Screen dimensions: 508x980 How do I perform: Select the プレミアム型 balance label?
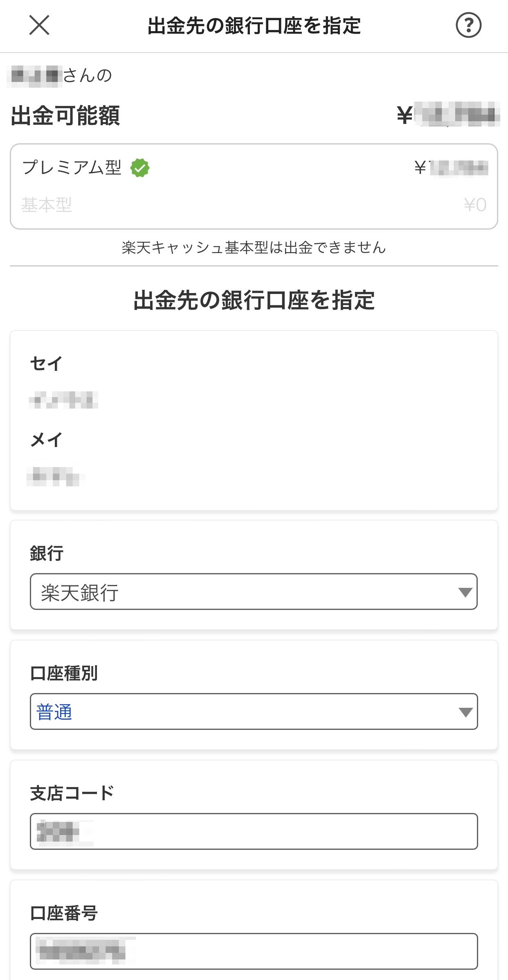point(72,167)
